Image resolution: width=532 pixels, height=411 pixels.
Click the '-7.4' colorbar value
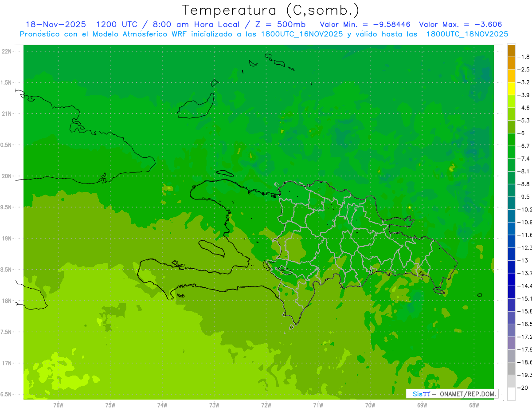524,159
